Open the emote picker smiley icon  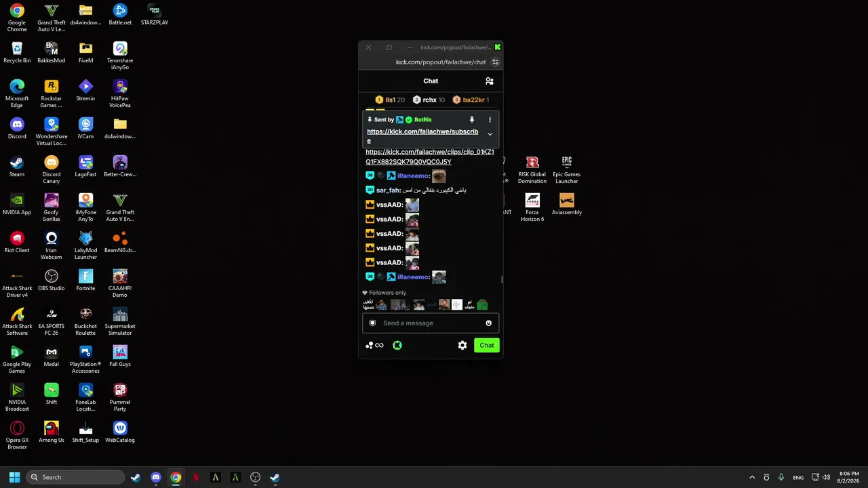click(488, 323)
